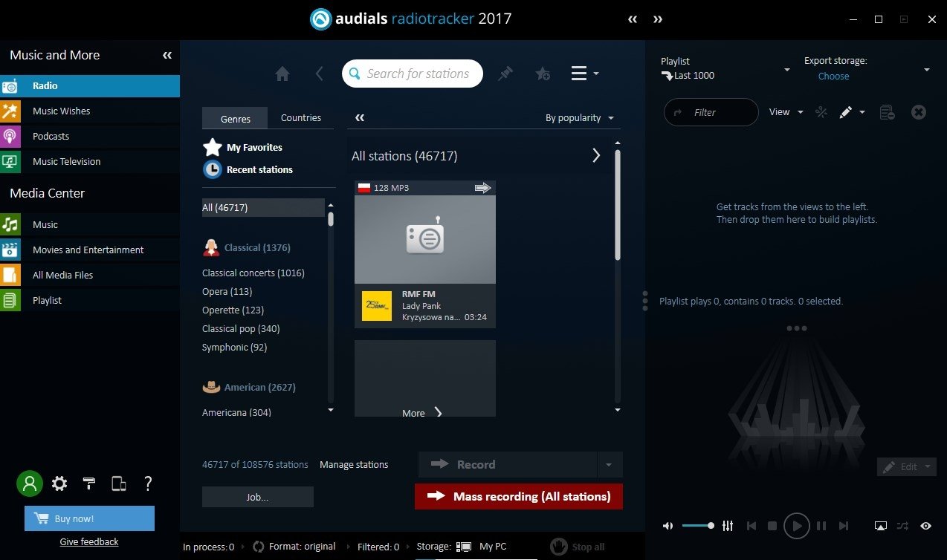This screenshot has height=560, width=947.
Task: Click Mass recording (All stations)
Action: 519,497
